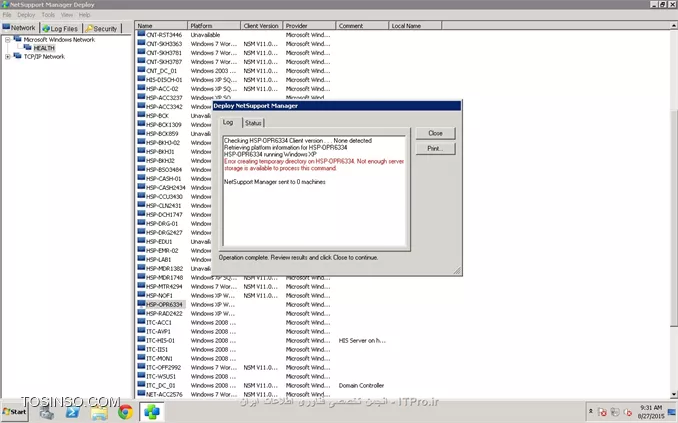The width and height of the screenshot is (678, 423).
Task: Click inside the deployment log text area
Action: [x=315, y=191]
